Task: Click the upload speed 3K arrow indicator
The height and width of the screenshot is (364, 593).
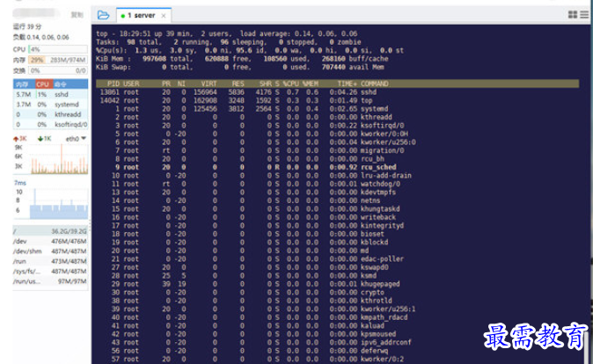Action: point(20,139)
